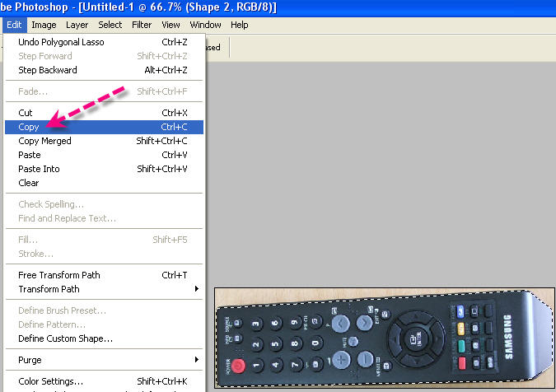Select Cut in the Edit menu
This screenshot has height=392, width=556.
tap(105, 113)
